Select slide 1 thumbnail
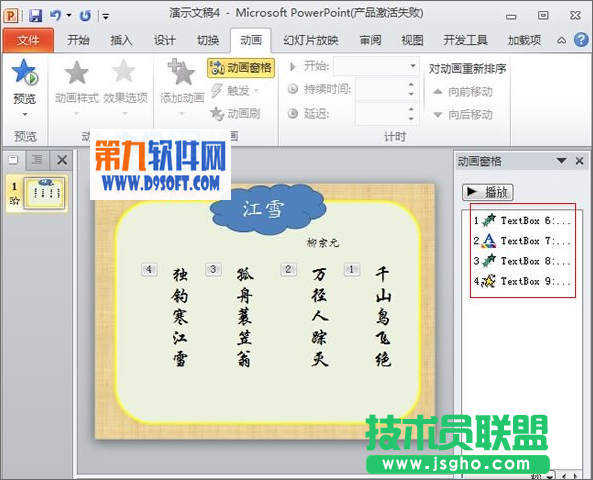This screenshot has width=593, height=480. [44, 193]
